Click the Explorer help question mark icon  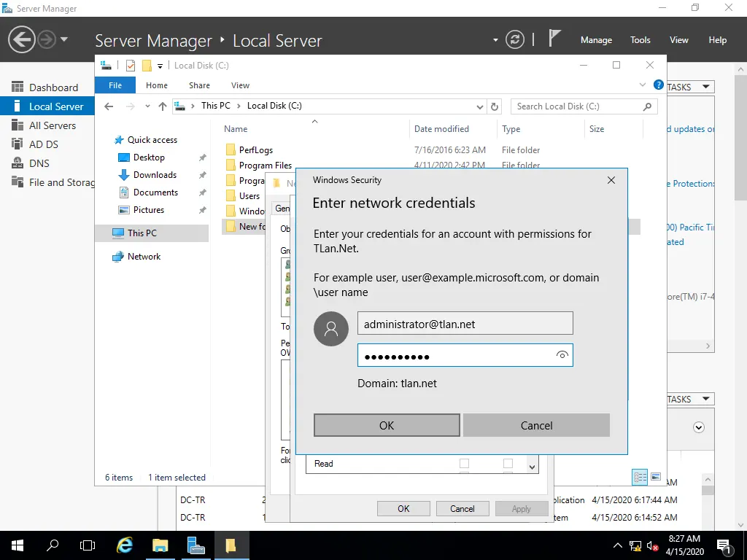659,85
